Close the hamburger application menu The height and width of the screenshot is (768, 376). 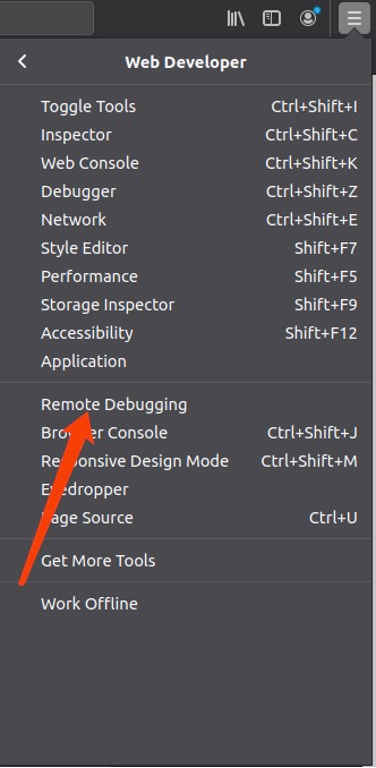(x=354, y=19)
